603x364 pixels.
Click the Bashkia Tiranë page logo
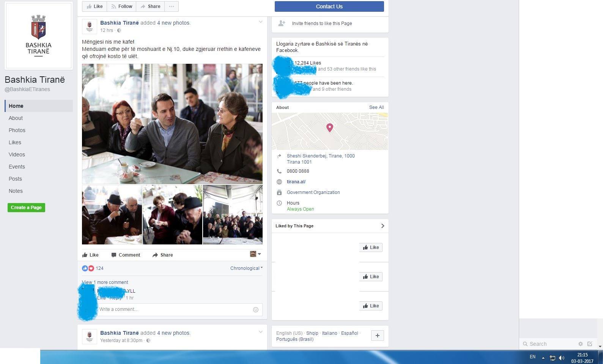pyautogui.click(x=38, y=36)
